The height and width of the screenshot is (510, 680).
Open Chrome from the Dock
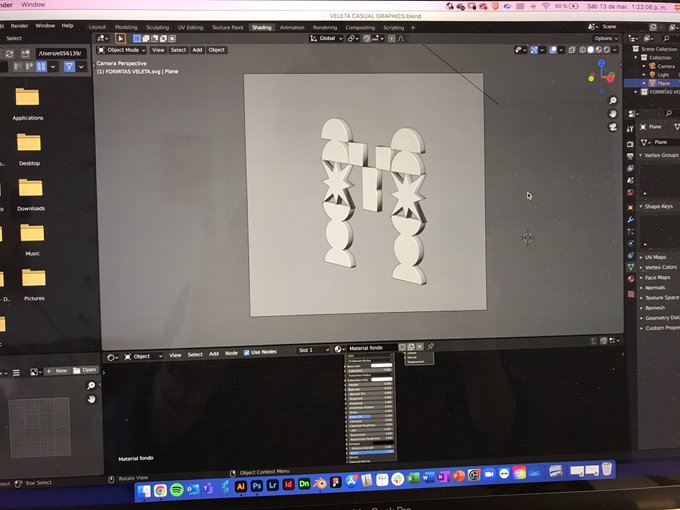click(160, 490)
